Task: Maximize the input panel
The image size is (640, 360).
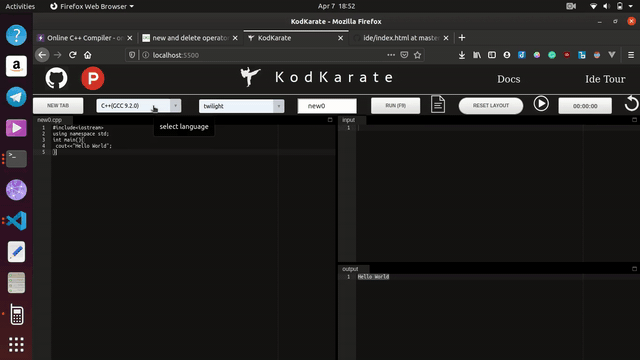Action: [634, 120]
